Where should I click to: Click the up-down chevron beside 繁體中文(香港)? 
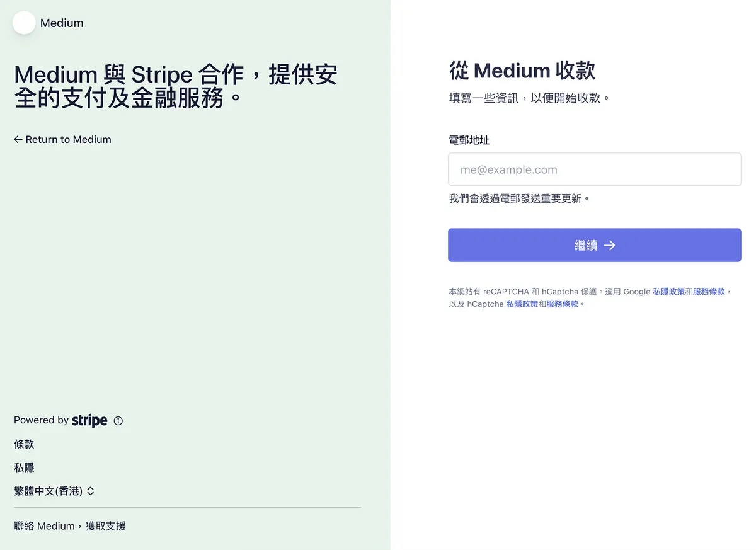pyautogui.click(x=91, y=491)
